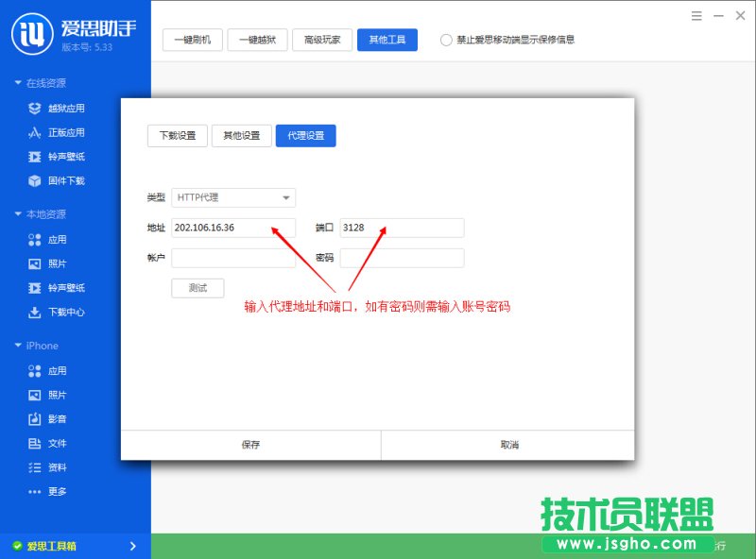Click the 端口 port input field
The height and width of the screenshot is (559, 756).
pos(402,228)
